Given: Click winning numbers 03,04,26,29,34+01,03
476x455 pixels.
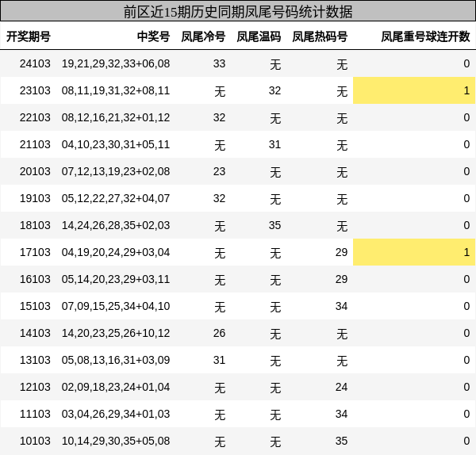Looking at the screenshot, I should (116, 414).
